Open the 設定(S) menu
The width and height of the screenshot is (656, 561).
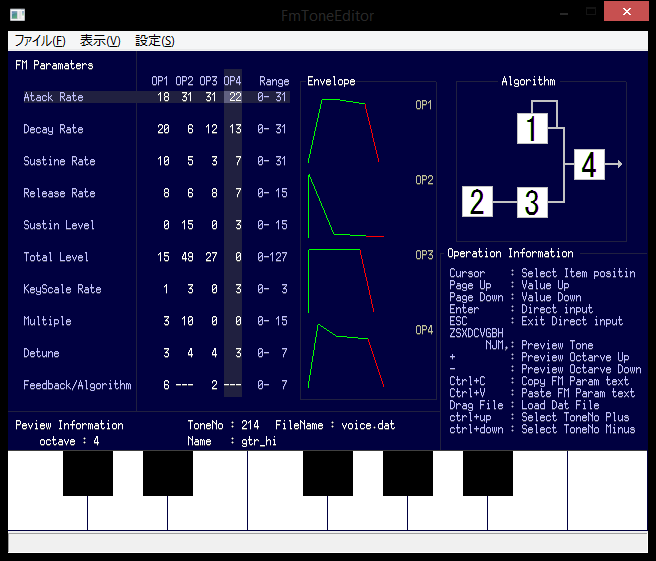tap(155, 41)
